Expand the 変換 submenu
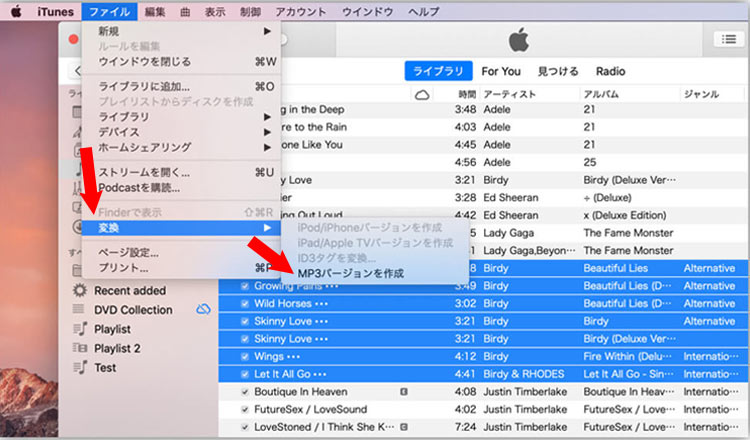Screen dimensions: 750x440 [181, 228]
